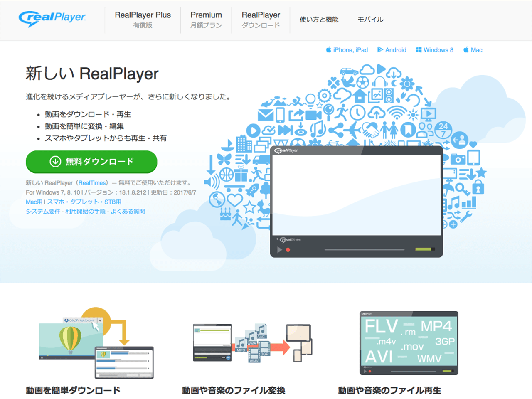The width and height of the screenshot is (532, 399).
Task: Click the FLV MP4 AVI formats illustration
Action: [x=409, y=343]
